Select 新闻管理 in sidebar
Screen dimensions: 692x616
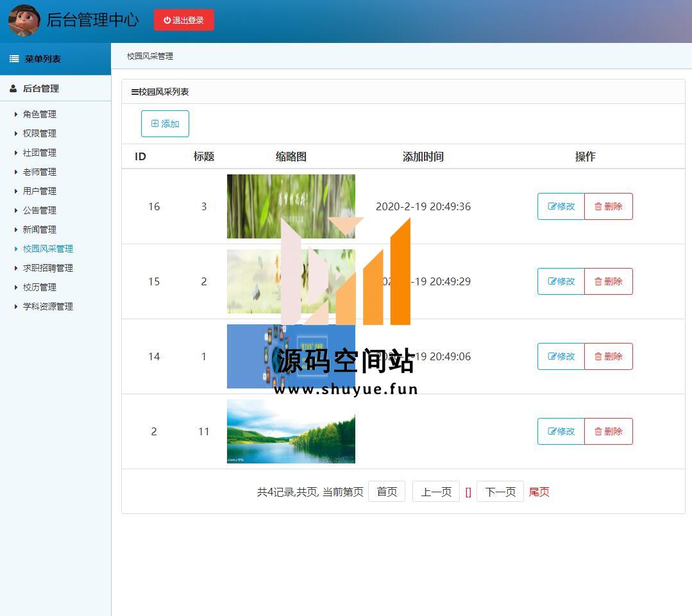click(x=40, y=229)
